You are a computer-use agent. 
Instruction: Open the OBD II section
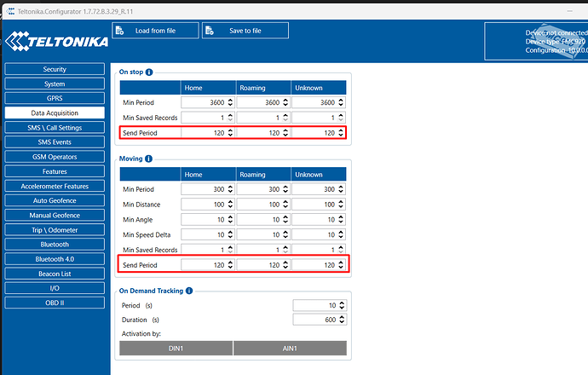coord(55,302)
